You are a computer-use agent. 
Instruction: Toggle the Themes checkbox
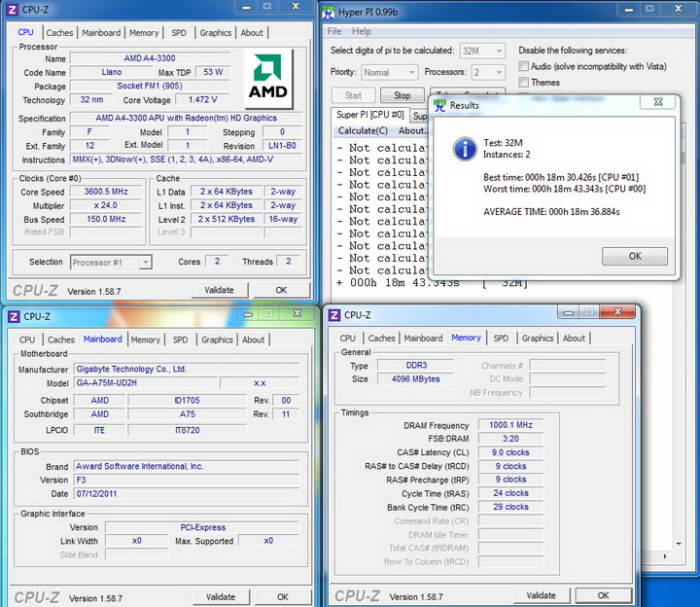click(523, 83)
